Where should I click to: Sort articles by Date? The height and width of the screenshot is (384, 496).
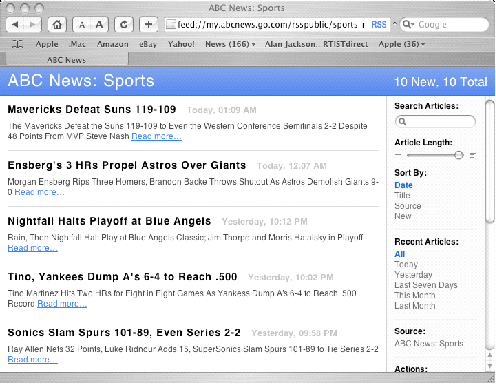click(403, 185)
